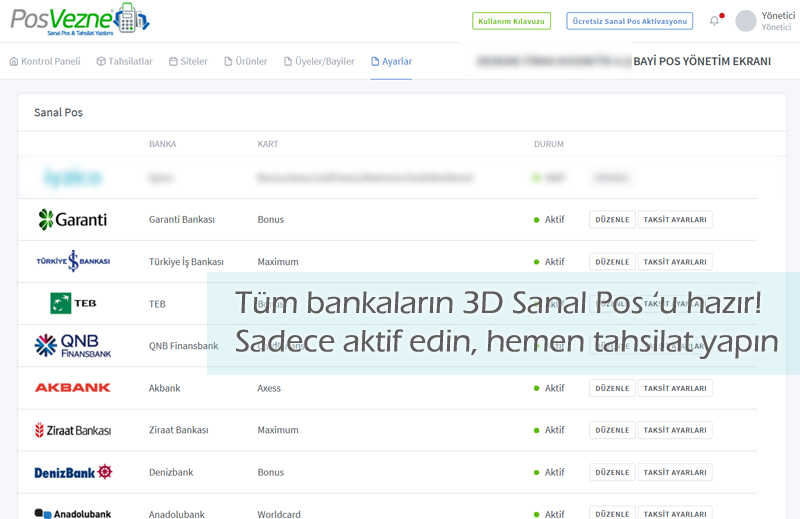The width and height of the screenshot is (800, 519).
Task: Click the Worldcard card cell
Action: pos(279,514)
